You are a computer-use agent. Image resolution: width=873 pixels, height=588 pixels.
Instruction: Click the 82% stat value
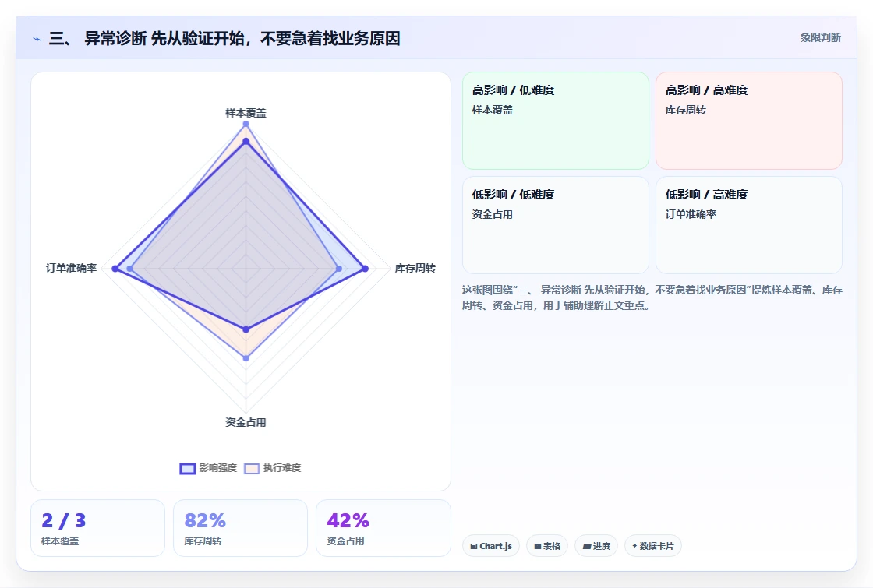click(205, 521)
